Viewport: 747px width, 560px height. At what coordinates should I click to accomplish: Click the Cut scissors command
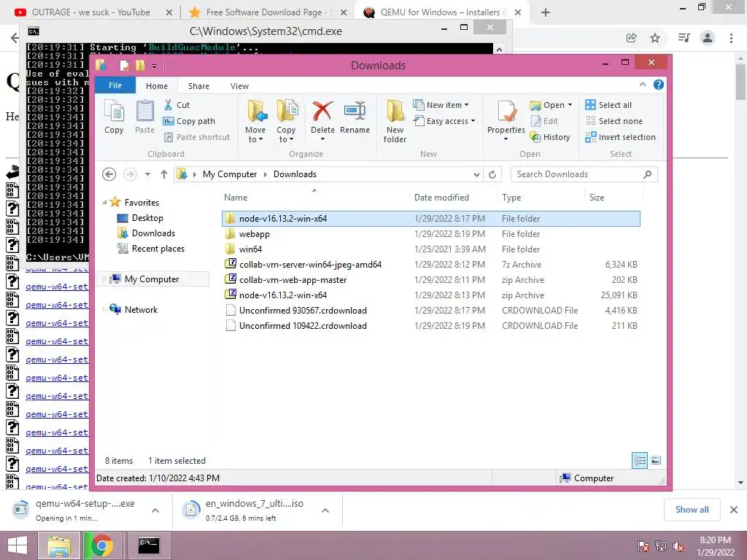pos(177,105)
